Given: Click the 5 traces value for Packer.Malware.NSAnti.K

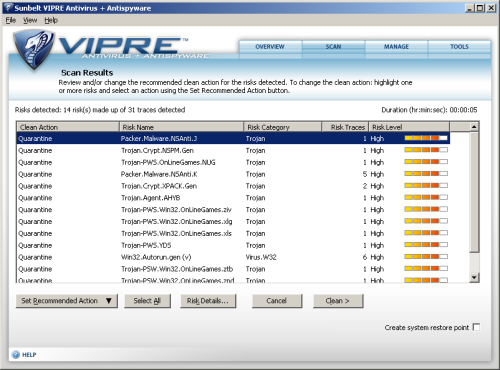Looking at the screenshot, I should (365, 174).
